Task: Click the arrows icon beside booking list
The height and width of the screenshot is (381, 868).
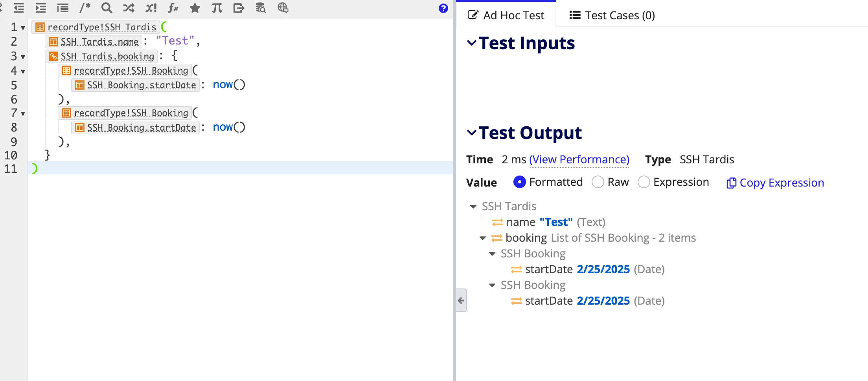Action: pos(497,238)
